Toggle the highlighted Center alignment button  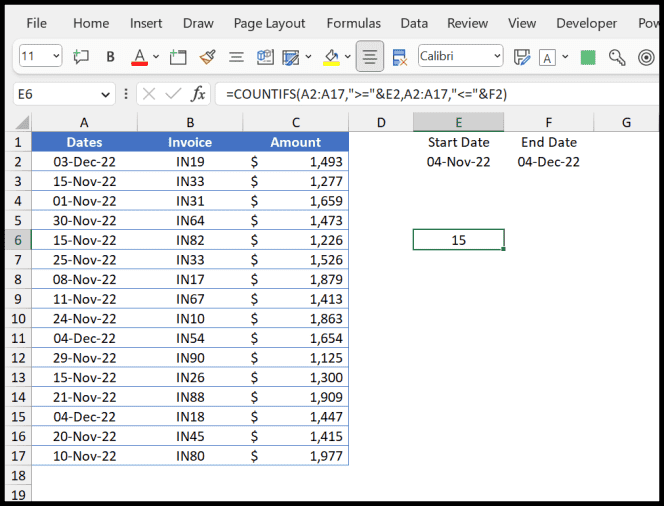pos(370,57)
